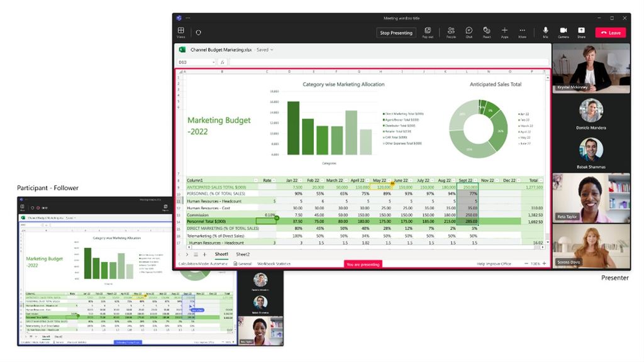Decrease zoom with the minus slider control
The width and height of the screenshot is (644, 362).
coord(526,263)
